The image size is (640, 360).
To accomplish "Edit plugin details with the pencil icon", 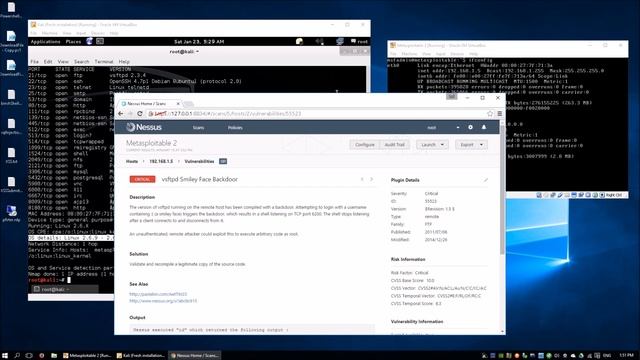I will pos(486,180).
